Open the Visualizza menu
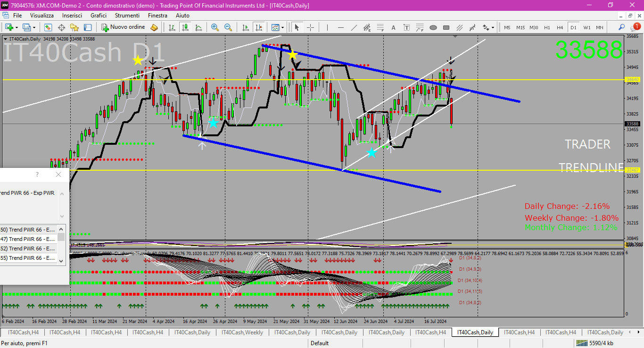Image resolution: width=644 pixels, height=348 pixels. (42, 16)
